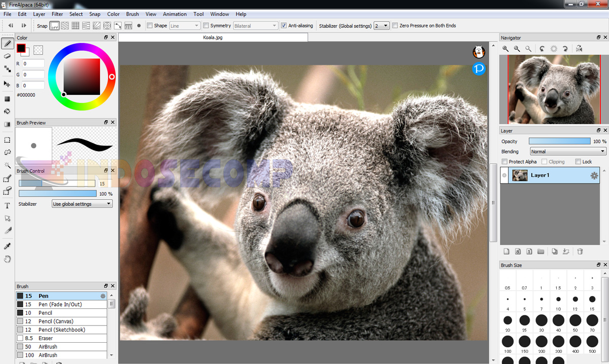Viewport: 609px width, 364px height.
Task: Select the Lasso tool
Action: point(7,152)
